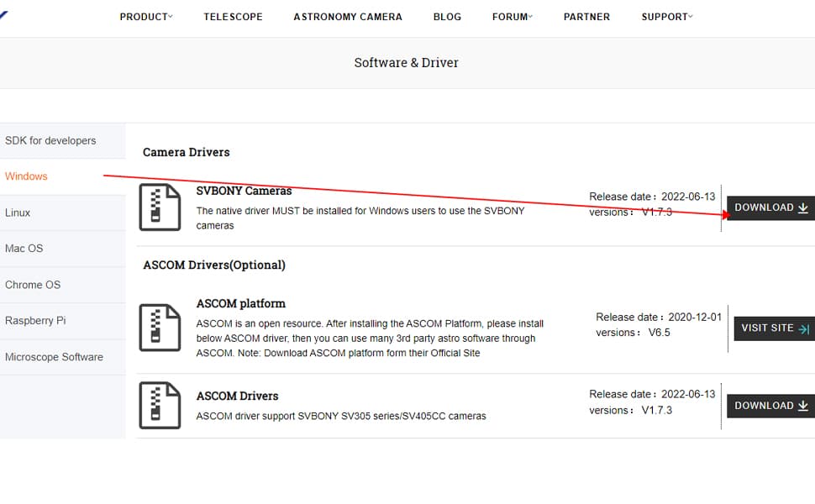The width and height of the screenshot is (815, 504).
Task: Expand the SUPPORT dropdown menu
Action: [x=667, y=17]
